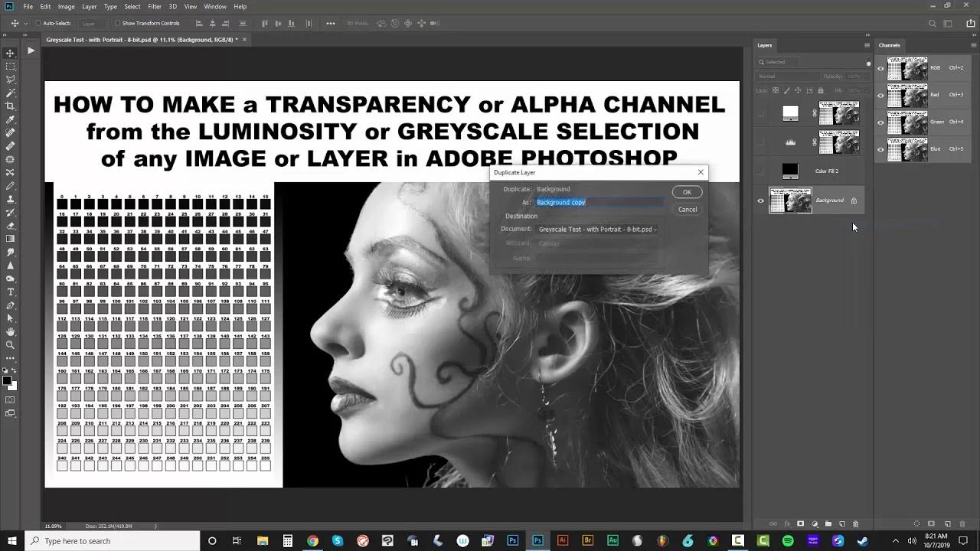Toggle visibility of the Red channel
Image resolution: width=980 pixels, height=551 pixels.
click(880, 96)
